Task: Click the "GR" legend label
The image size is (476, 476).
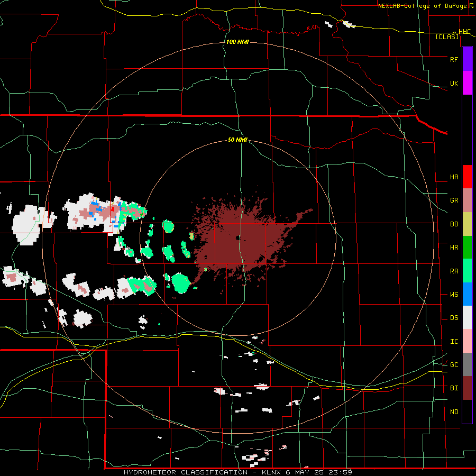Action: tap(454, 200)
